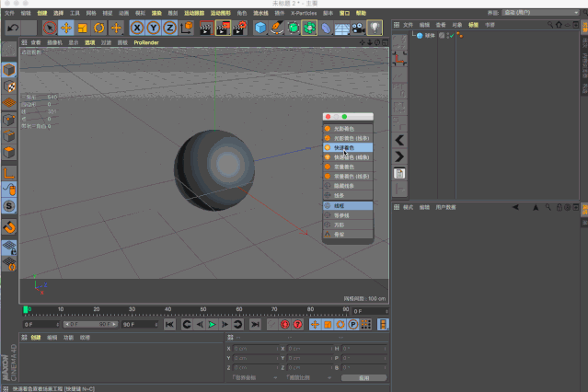588x392 pixels.
Task: Click green timeline playhead at frame 0
Action: [x=26, y=309]
